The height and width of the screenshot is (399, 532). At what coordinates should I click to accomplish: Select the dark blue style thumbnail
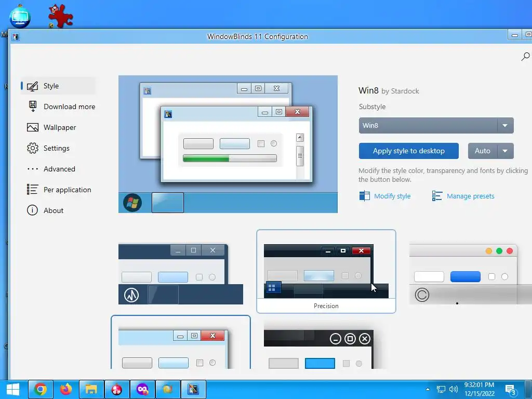180,274
